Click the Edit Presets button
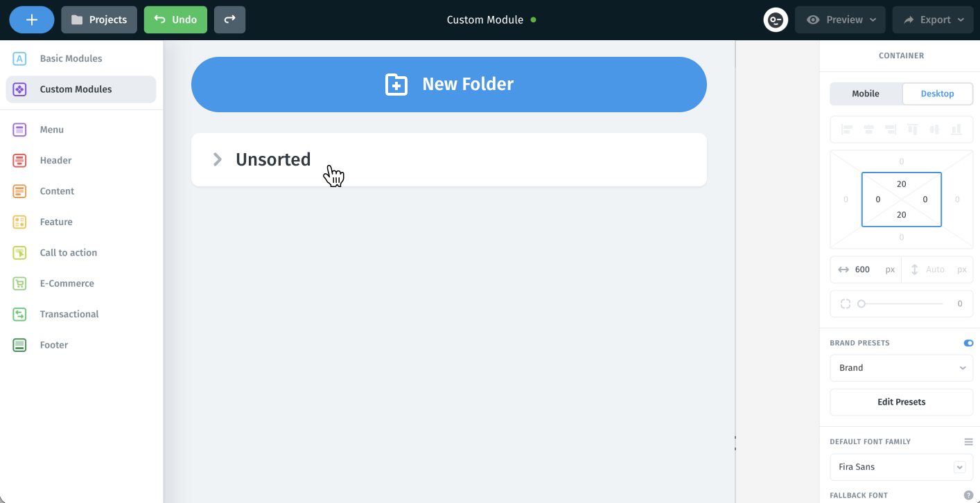The width and height of the screenshot is (980, 503). [x=902, y=402]
